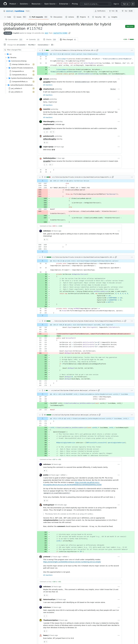Open the Open Source dropdown

tap(51, 4)
